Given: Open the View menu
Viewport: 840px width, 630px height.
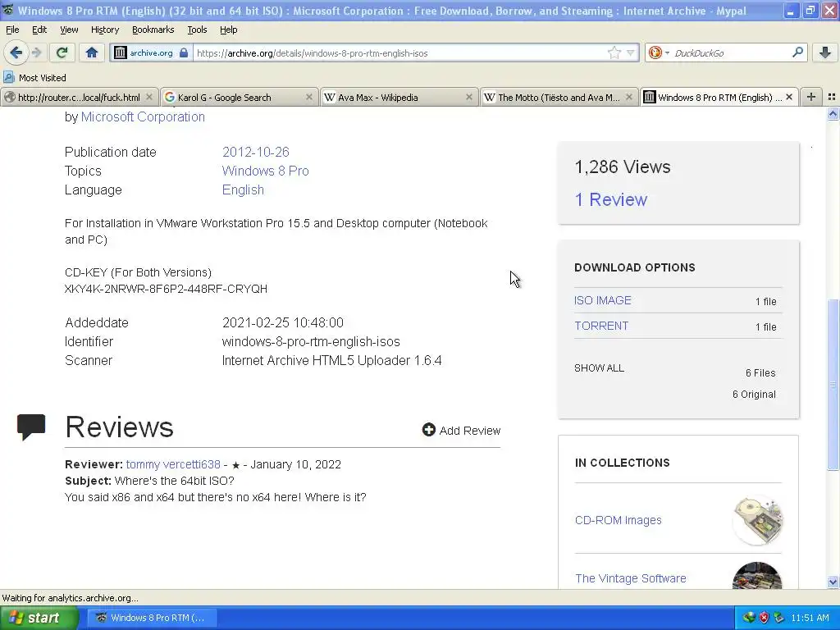Looking at the screenshot, I should pos(69,30).
